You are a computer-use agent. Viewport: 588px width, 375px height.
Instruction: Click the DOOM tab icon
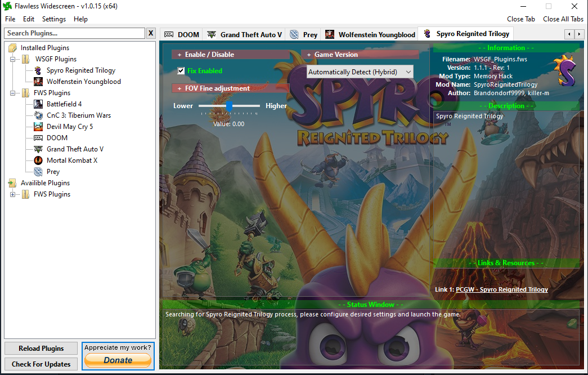pyautogui.click(x=169, y=34)
